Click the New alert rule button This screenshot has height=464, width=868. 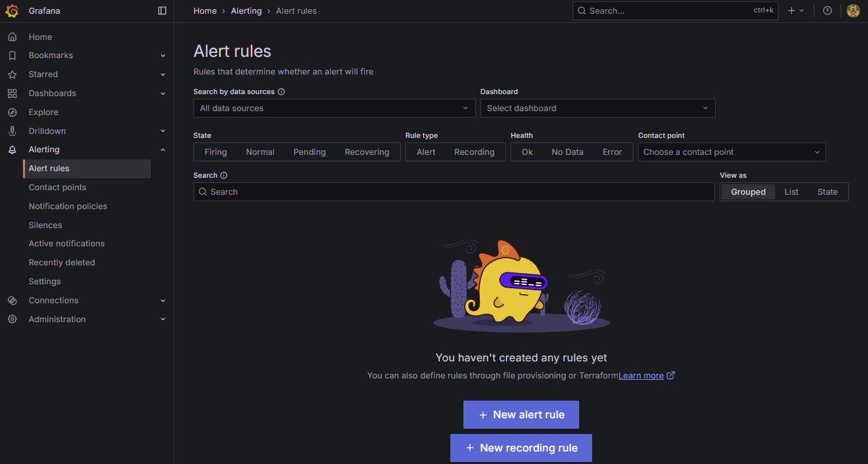pos(521,415)
